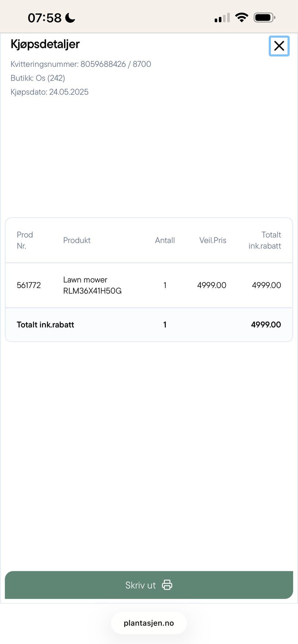Viewport: 298px width, 644px height.
Task: Close the Kjøpsdetaljer dialog with X
Action: coord(279,46)
